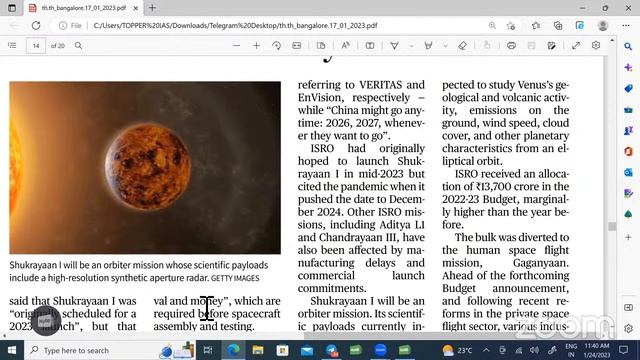Add a new site to sidebar with plus
The image size is (640, 360).
point(628,237)
